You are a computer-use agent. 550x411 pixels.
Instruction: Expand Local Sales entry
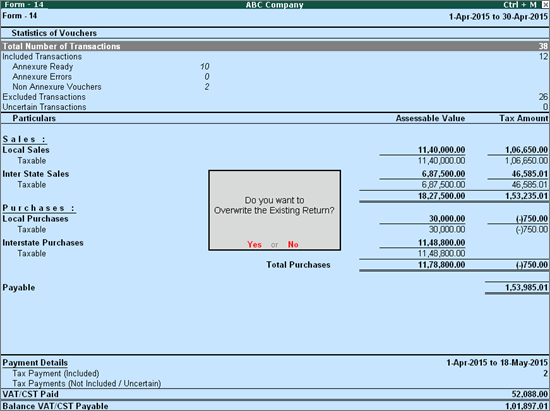[x=275, y=150]
